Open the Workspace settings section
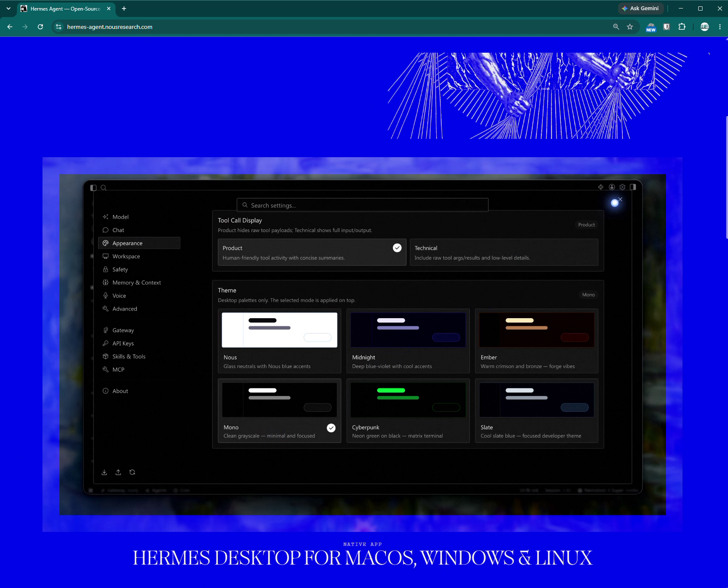The height and width of the screenshot is (588, 728). 139,256
